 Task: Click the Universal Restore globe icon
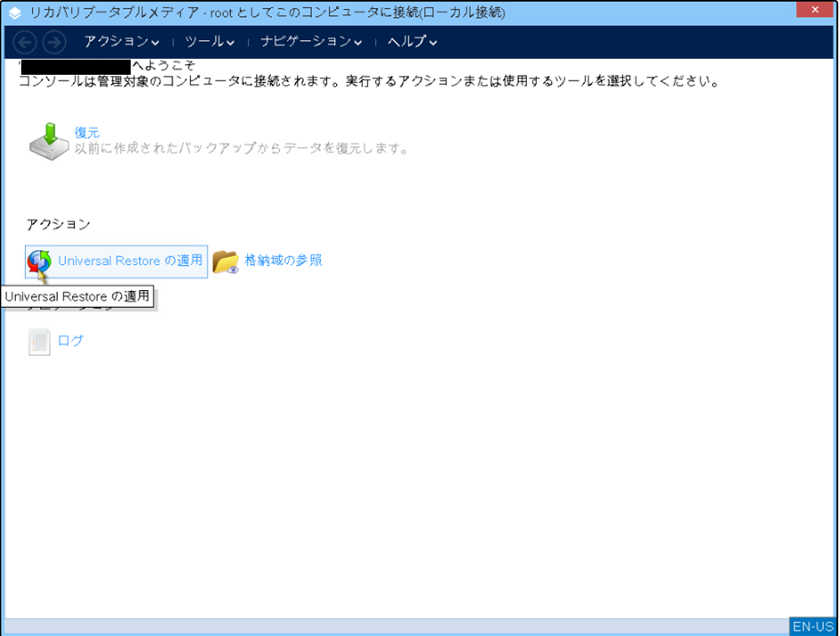click(39, 262)
